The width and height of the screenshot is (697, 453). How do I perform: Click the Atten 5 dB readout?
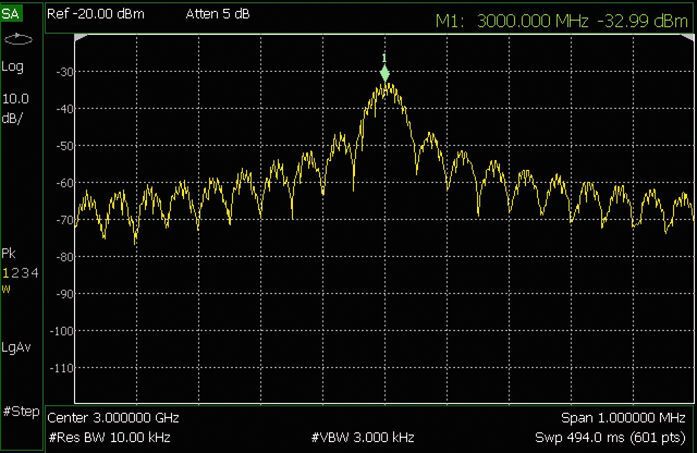click(x=218, y=14)
